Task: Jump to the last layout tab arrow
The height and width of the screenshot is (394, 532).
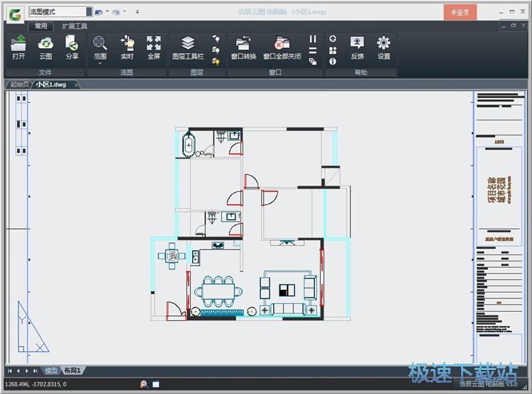Action: point(35,371)
